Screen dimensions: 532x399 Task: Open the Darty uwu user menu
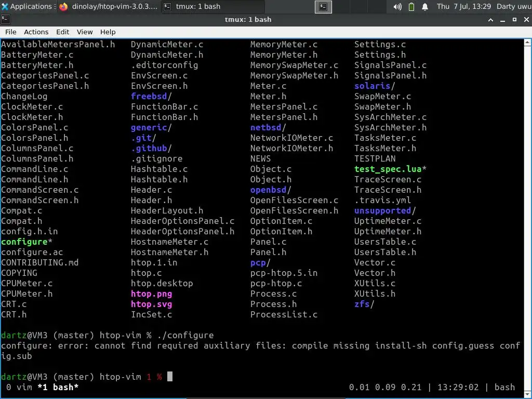pos(514,6)
